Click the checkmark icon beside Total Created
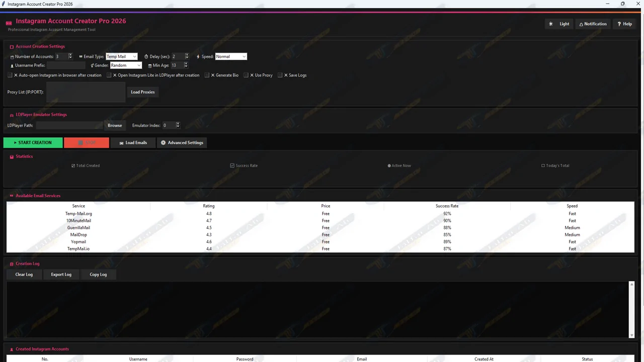 73,165
